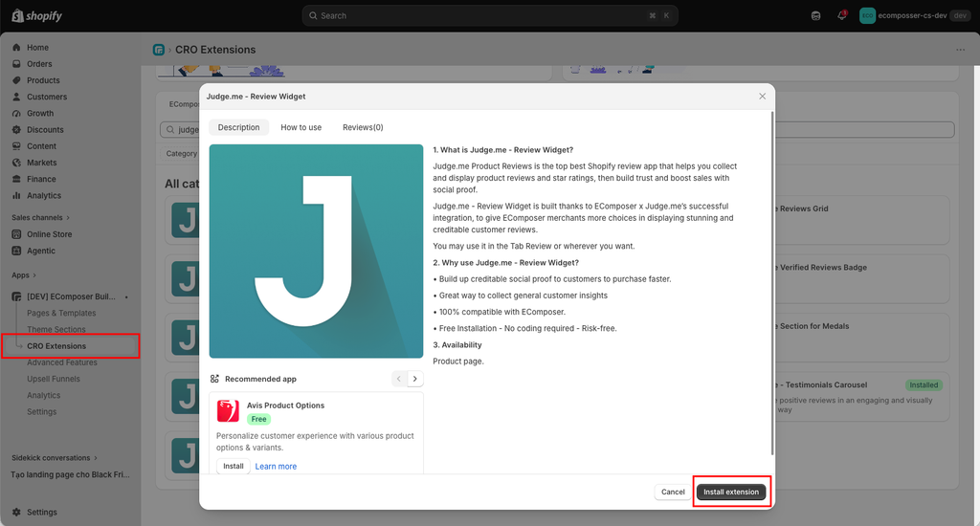Open Online Store sales channel
Image resolution: width=980 pixels, height=526 pixels.
click(x=50, y=234)
